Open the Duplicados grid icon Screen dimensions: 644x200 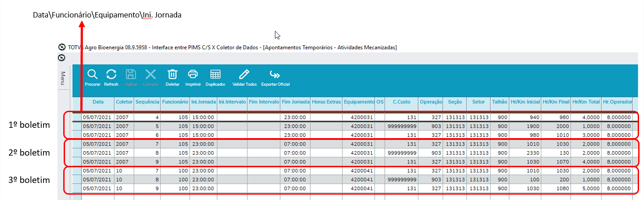tap(216, 74)
